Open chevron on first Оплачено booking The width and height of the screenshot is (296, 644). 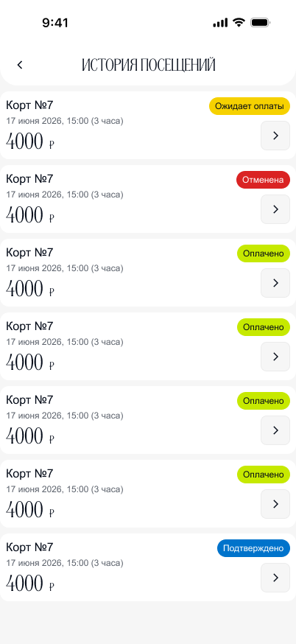pyautogui.click(x=275, y=283)
